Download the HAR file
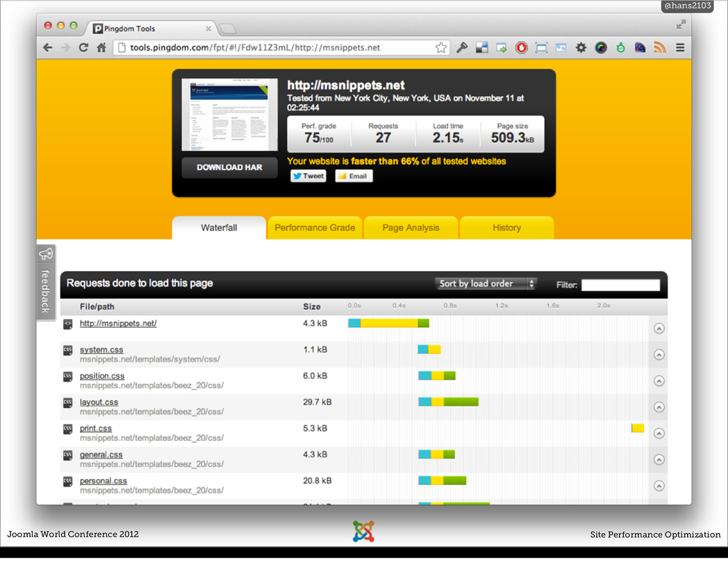Screen dimensions: 728x561 229,167
